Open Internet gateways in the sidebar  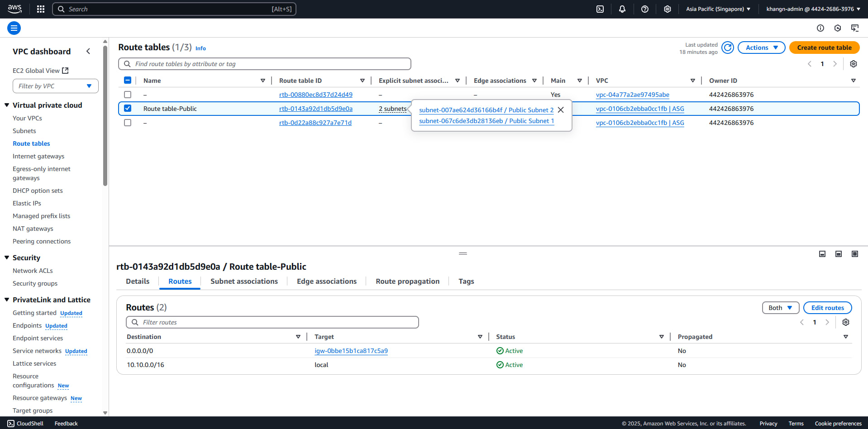click(x=38, y=156)
